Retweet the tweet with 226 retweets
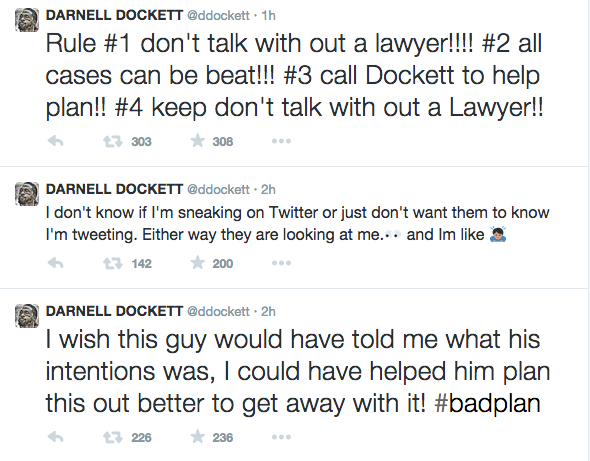590x461 pixels. tap(113, 437)
